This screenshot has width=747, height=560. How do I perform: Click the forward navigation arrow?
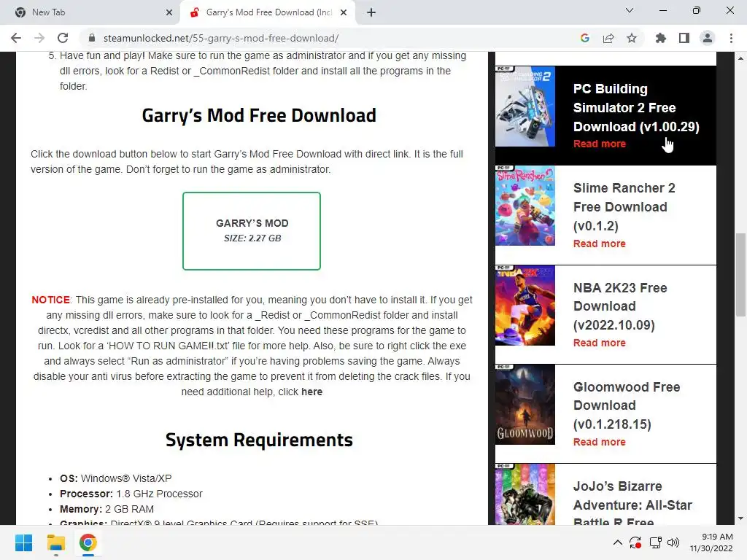pyautogui.click(x=39, y=38)
